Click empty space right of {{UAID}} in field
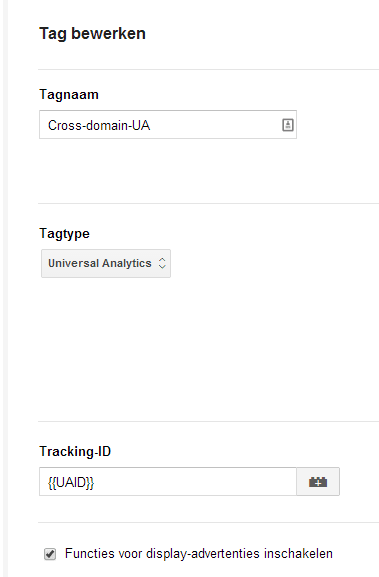The image size is (379, 577). pos(195,482)
